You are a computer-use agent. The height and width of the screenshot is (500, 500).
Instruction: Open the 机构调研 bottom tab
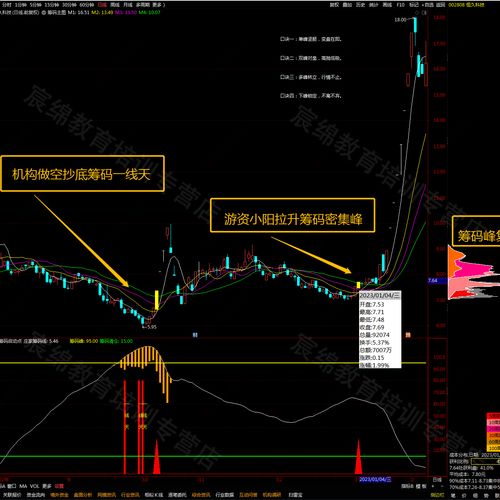pyautogui.click(x=272, y=495)
